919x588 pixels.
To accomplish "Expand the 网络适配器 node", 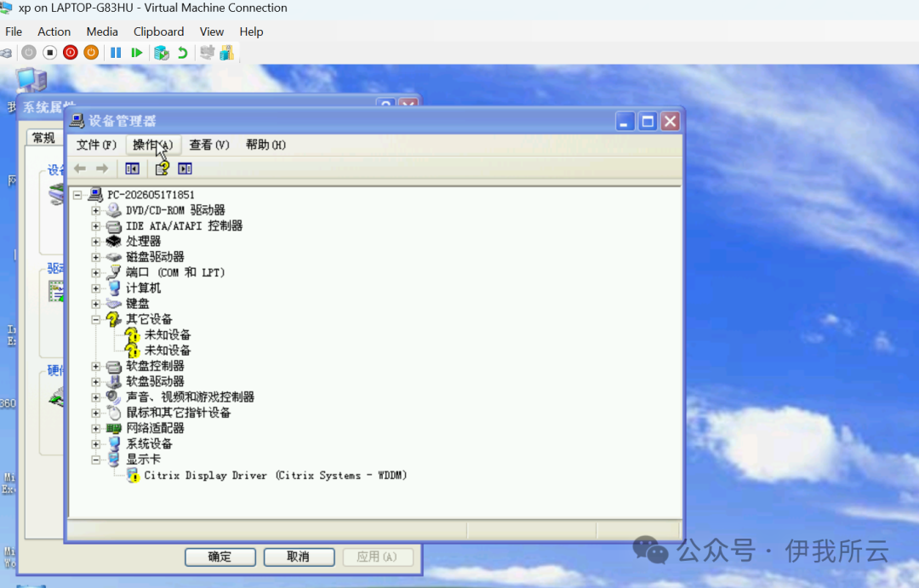I will (x=96, y=429).
